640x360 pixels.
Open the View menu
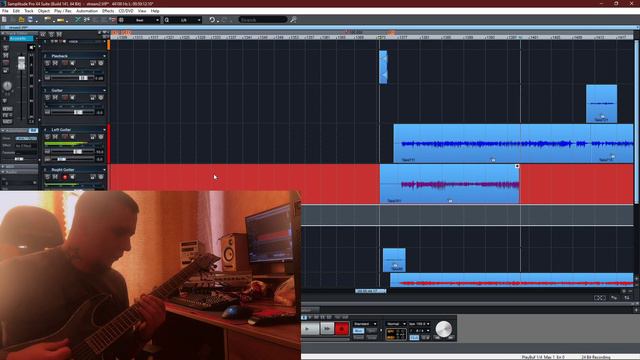point(142,11)
